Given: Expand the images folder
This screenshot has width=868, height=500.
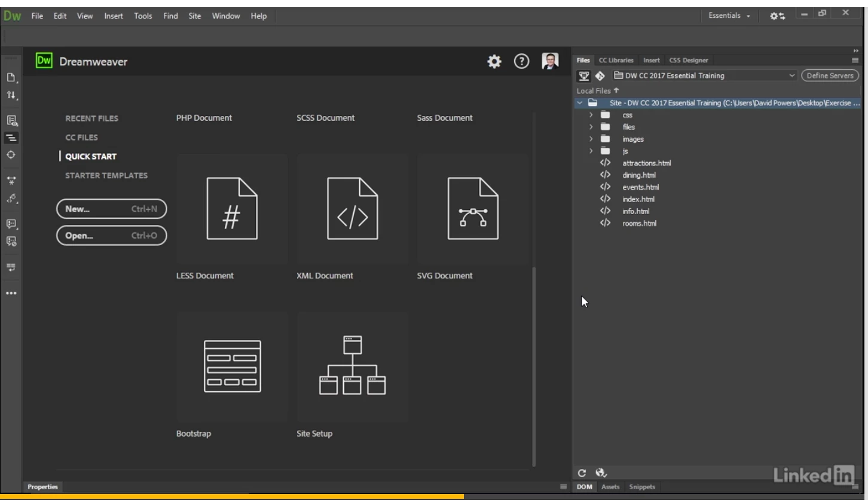Looking at the screenshot, I should 591,139.
